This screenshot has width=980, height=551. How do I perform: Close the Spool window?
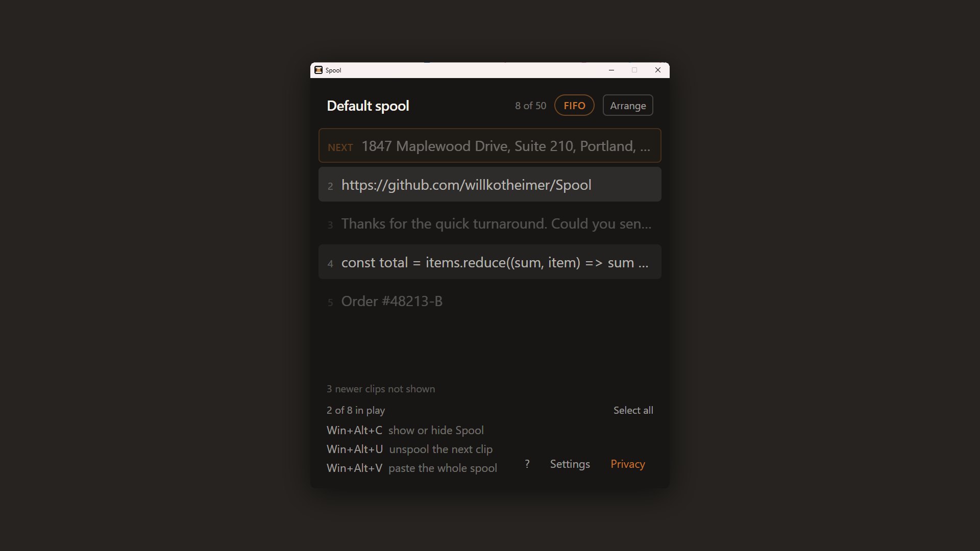658,70
